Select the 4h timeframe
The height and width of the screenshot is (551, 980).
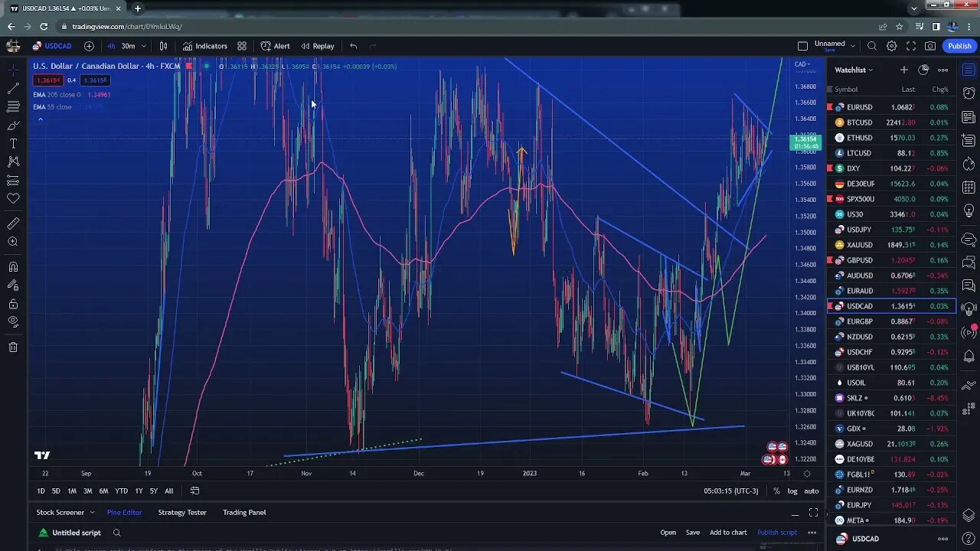pyautogui.click(x=111, y=46)
